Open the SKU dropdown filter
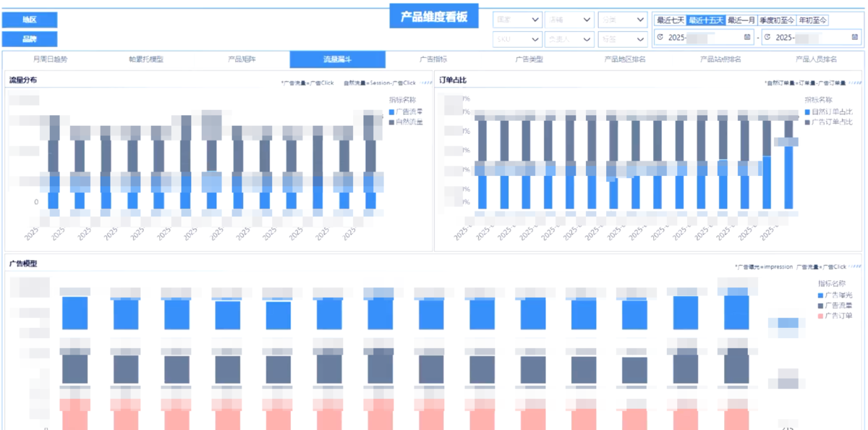Screen dimensions: 868x430 (517, 39)
